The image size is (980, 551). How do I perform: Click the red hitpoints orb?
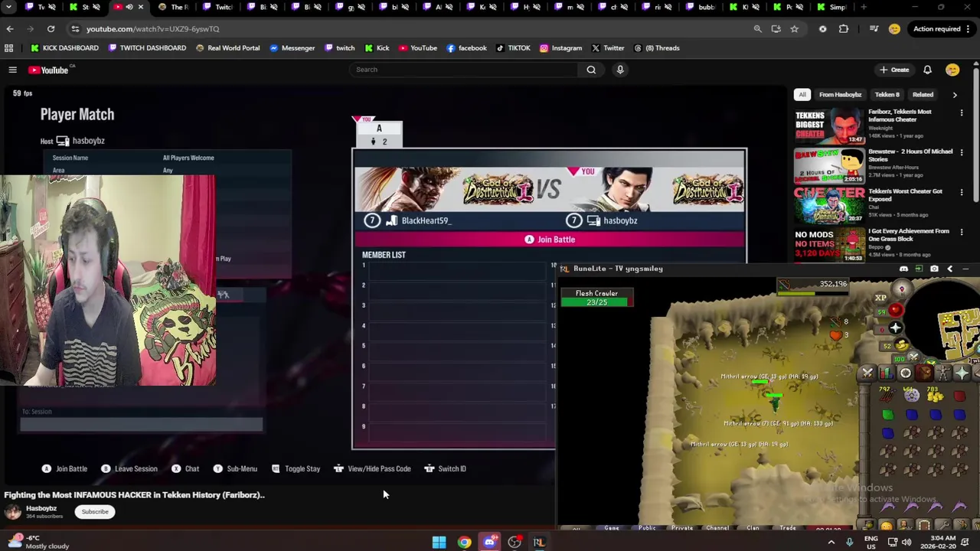click(x=896, y=311)
